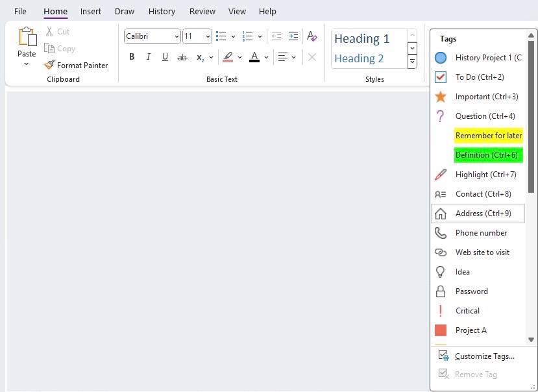The height and width of the screenshot is (392, 538).
Task: Toggle Italic text style
Action: tap(148, 57)
